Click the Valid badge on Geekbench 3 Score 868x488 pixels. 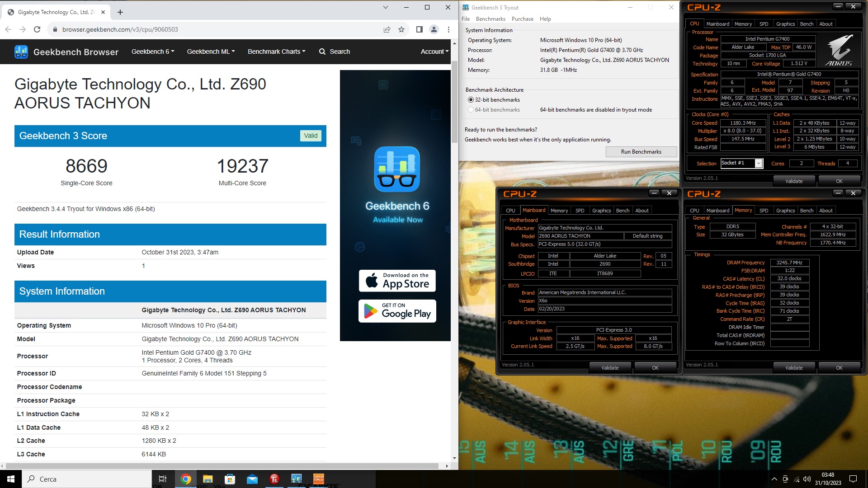311,136
